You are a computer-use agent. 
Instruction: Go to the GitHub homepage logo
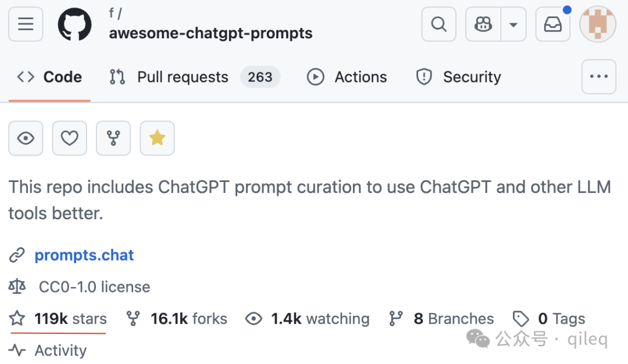pyautogui.click(x=74, y=24)
